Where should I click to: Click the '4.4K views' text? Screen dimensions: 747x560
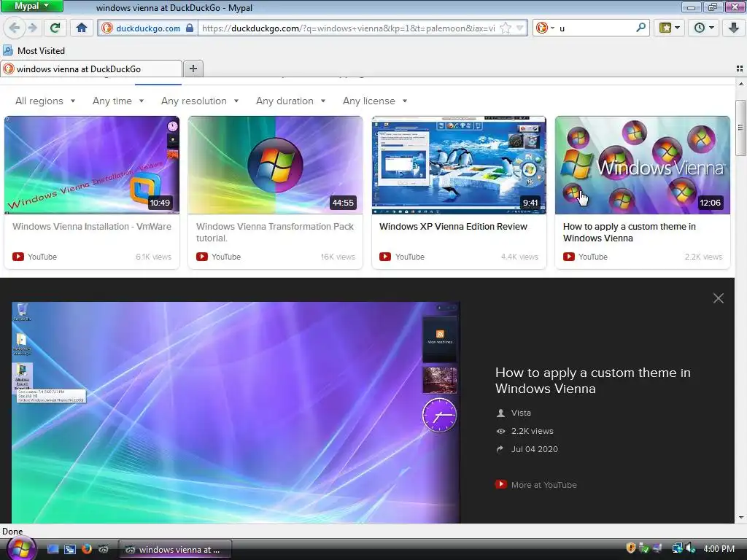point(519,257)
